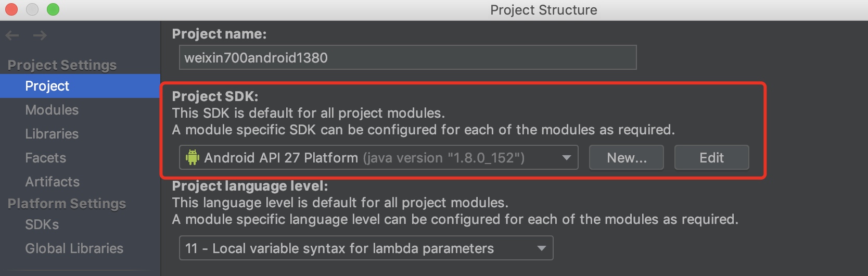This screenshot has width=868, height=276.
Task: Select the Android API 27 Platform combo box
Action: [379, 157]
